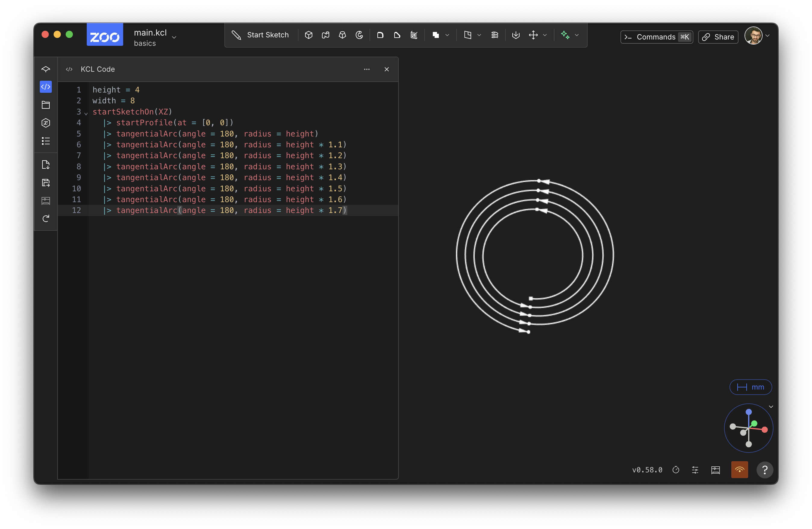Click the status bar timer icon

(x=676, y=470)
